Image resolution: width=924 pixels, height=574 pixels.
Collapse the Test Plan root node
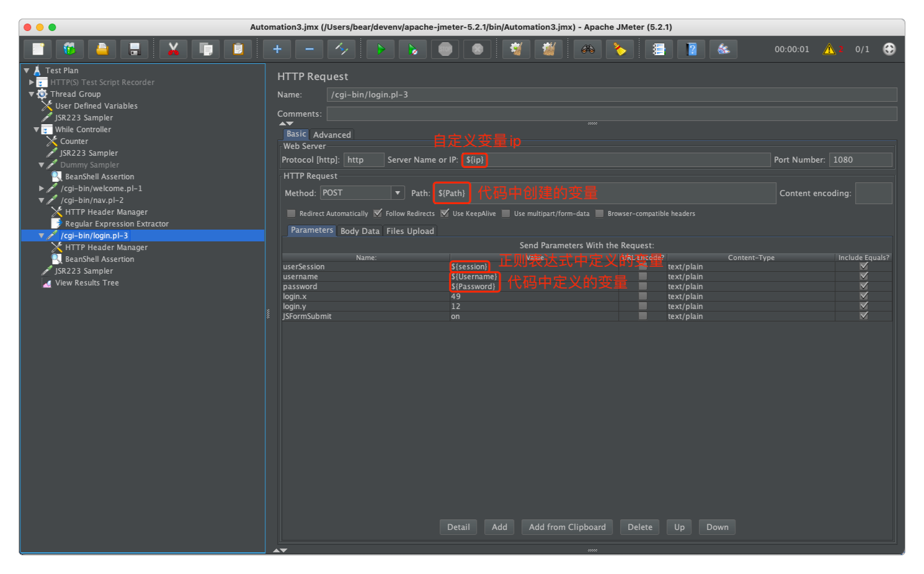click(27, 71)
